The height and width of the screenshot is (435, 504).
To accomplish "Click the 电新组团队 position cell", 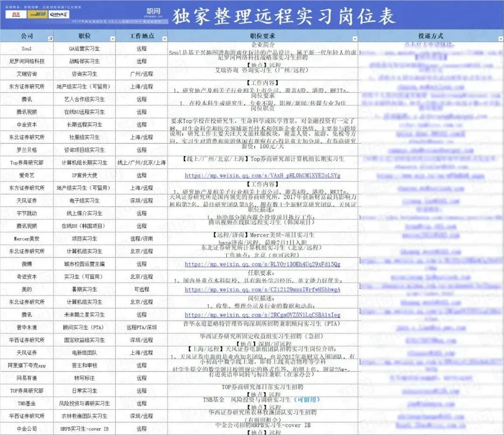I will point(84,353).
